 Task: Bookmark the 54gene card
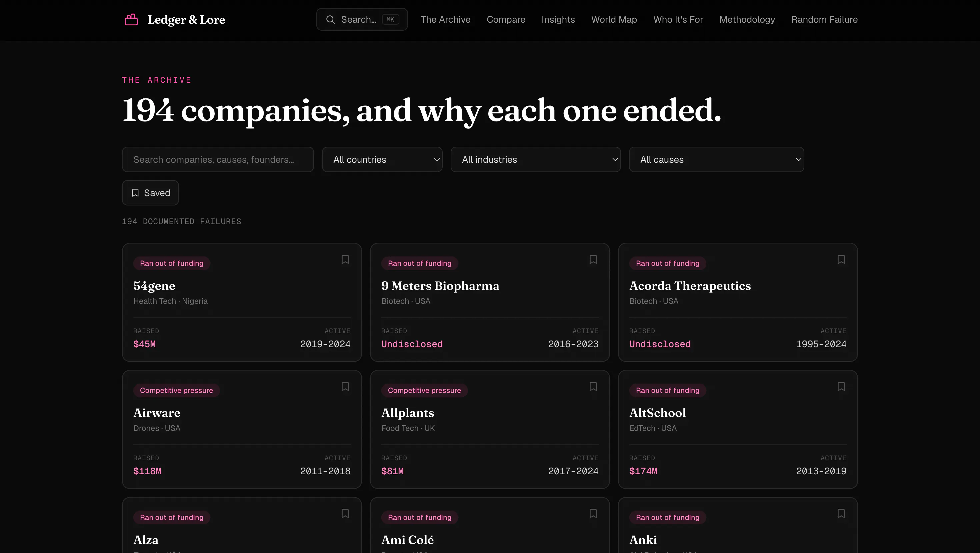(x=345, y=259)
